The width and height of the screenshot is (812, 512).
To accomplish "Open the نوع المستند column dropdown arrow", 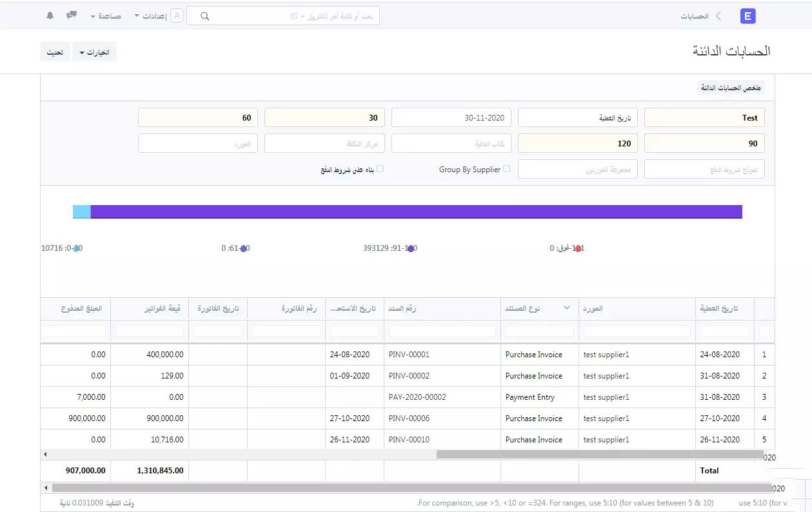I will [567, 308].
